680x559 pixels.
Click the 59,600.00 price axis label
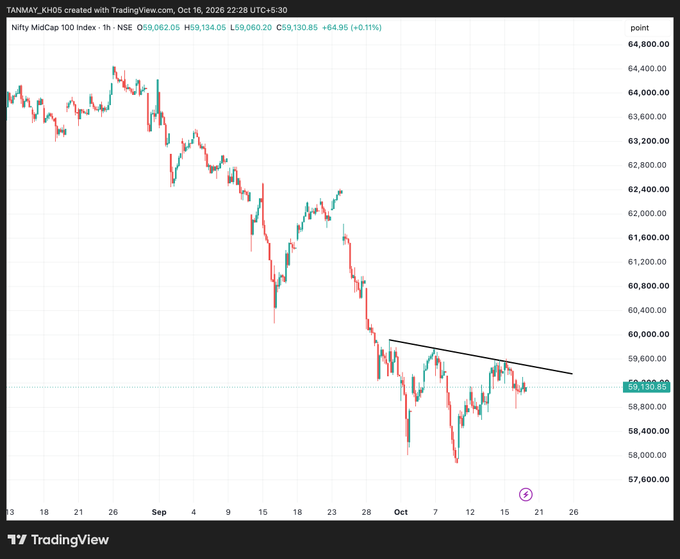coord(647,359)
